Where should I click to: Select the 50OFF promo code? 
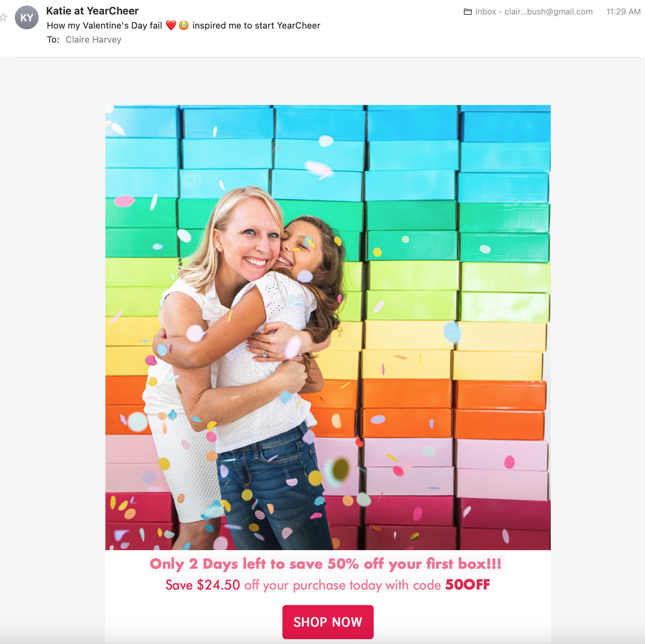pos(468,585)
